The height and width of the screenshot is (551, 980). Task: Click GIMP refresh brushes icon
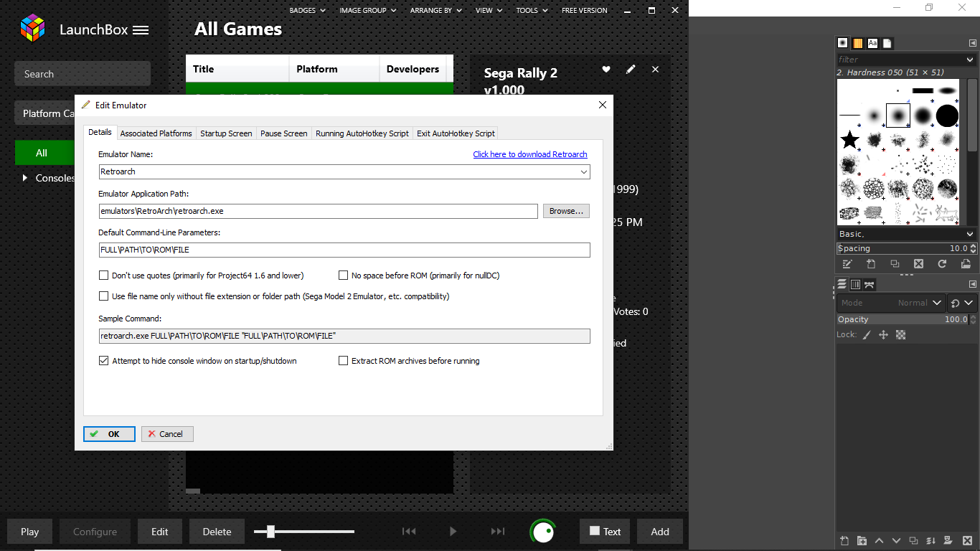pyautogui.click(x=942, y=264)
